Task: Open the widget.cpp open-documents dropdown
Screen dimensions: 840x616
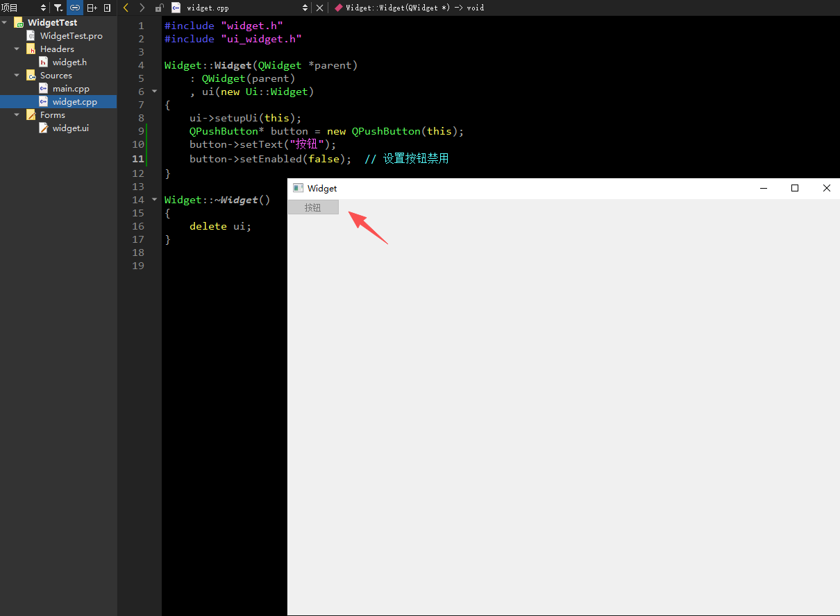Action: 240,8
